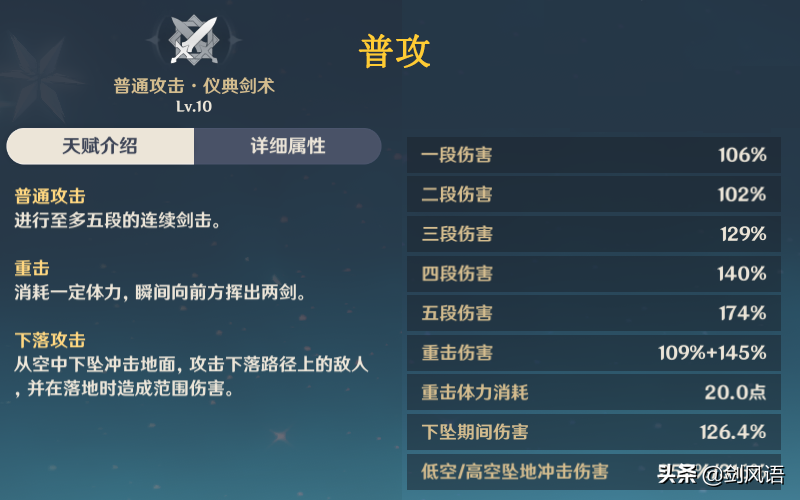Click the 普攻 title text

click(395, 52)
